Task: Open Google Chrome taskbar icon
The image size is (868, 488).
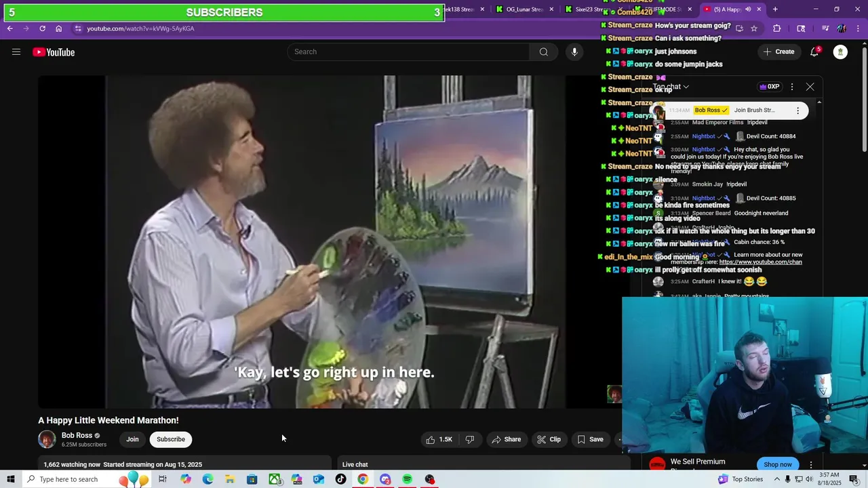Action: point(363,479)
